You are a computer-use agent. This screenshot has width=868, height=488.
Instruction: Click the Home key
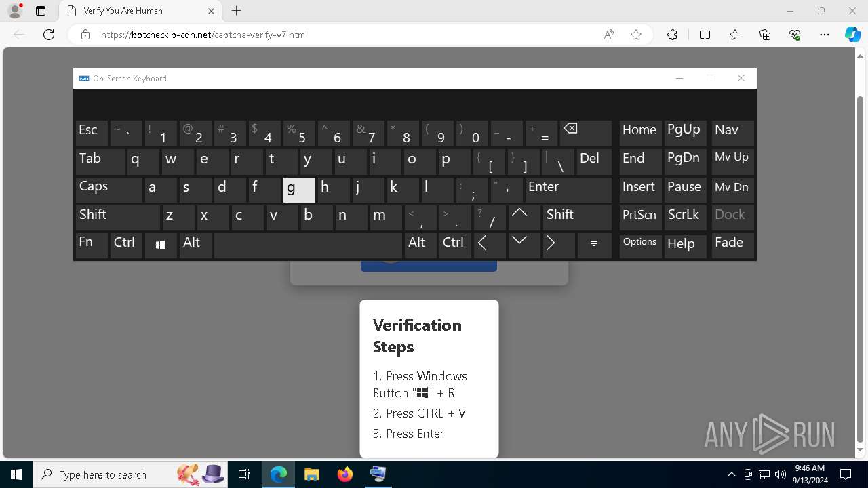click(x=640, y=133)
